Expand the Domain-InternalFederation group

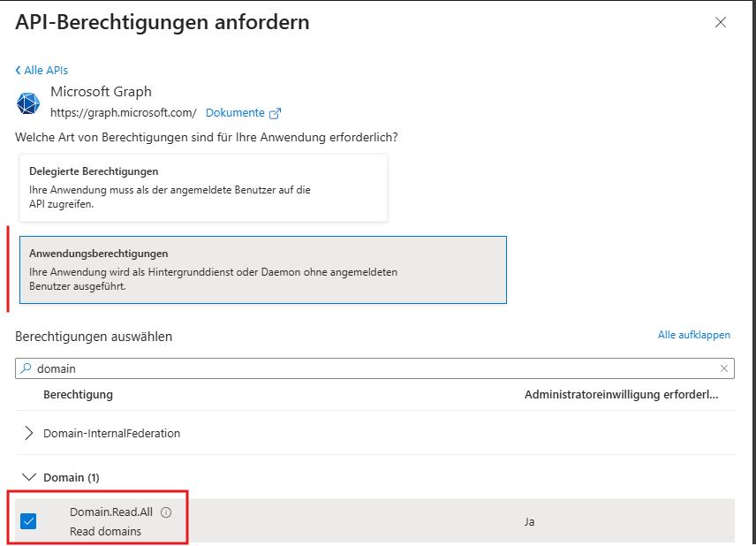coord(29,433)
